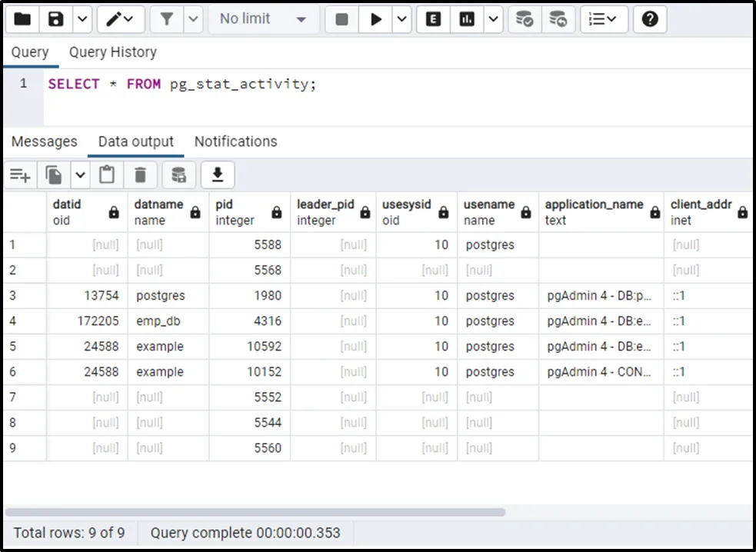This screenshot has width=756, height=552.
Task: Click the Stop query square icon
Action: click(342, 19)
